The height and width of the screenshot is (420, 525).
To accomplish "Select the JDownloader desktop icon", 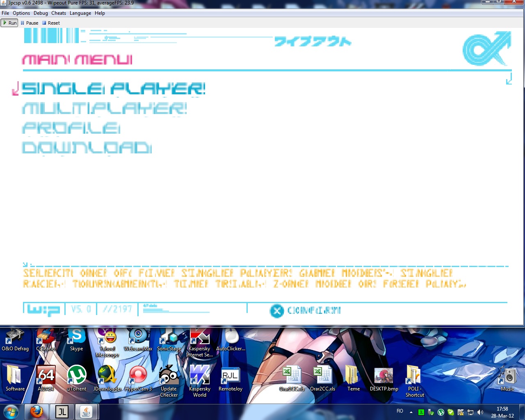I will coord(107,377).
